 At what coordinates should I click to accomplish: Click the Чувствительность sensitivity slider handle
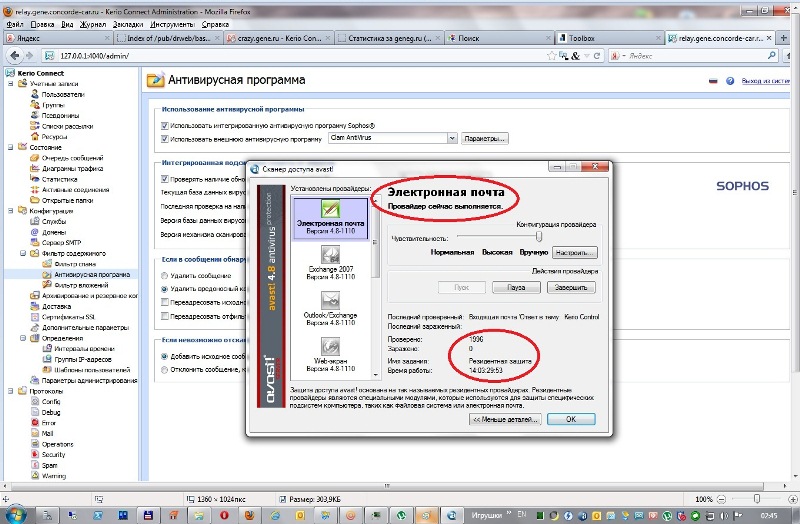538,237
